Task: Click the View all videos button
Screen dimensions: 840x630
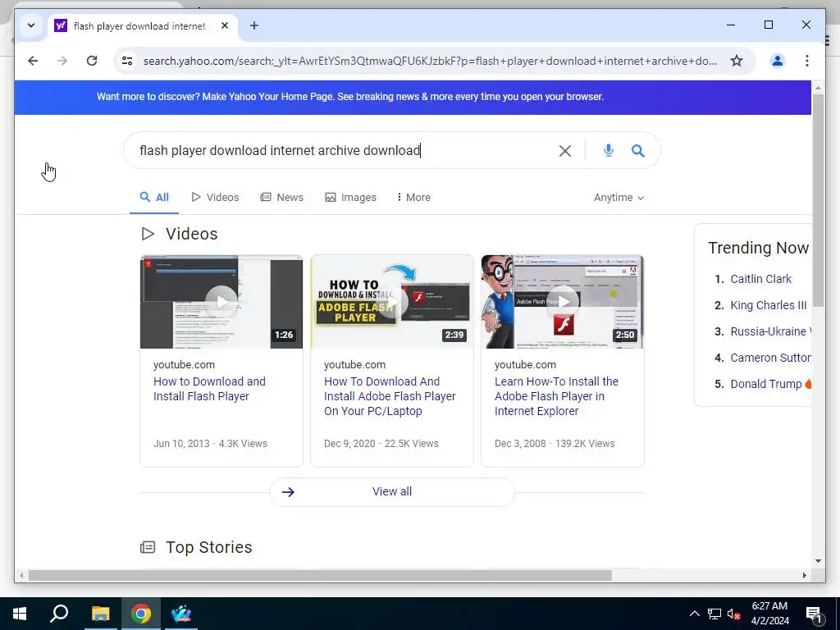Action: click(x=392, y=492)
